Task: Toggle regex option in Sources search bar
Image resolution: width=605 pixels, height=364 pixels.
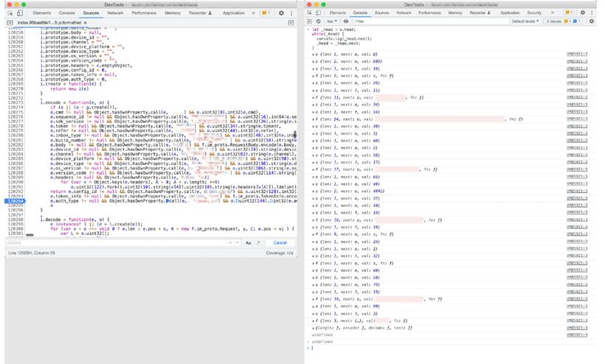Action: [258, 242]
